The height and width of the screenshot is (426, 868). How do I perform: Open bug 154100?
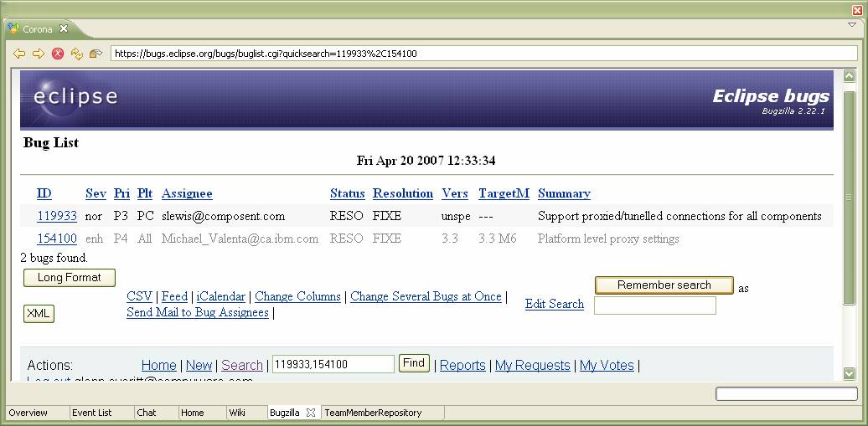point(57,239)
